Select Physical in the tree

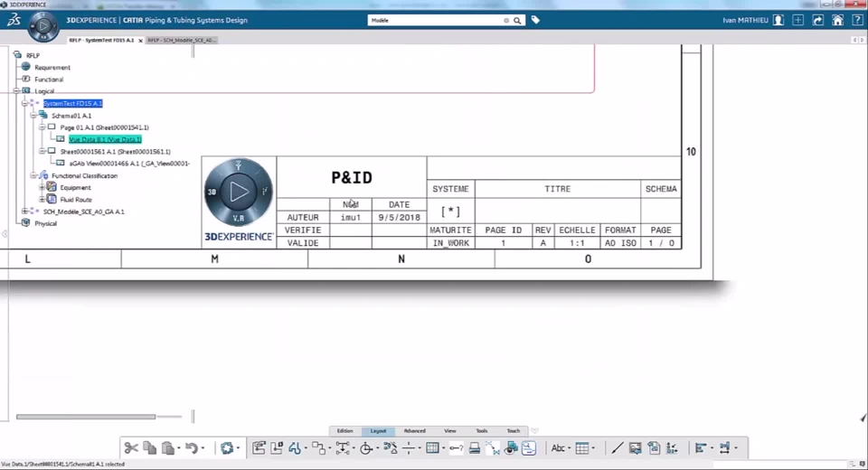point(45,223)
